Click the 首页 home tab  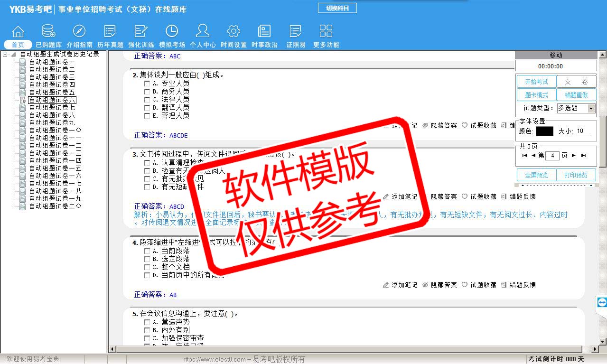(x=18, y=45)
